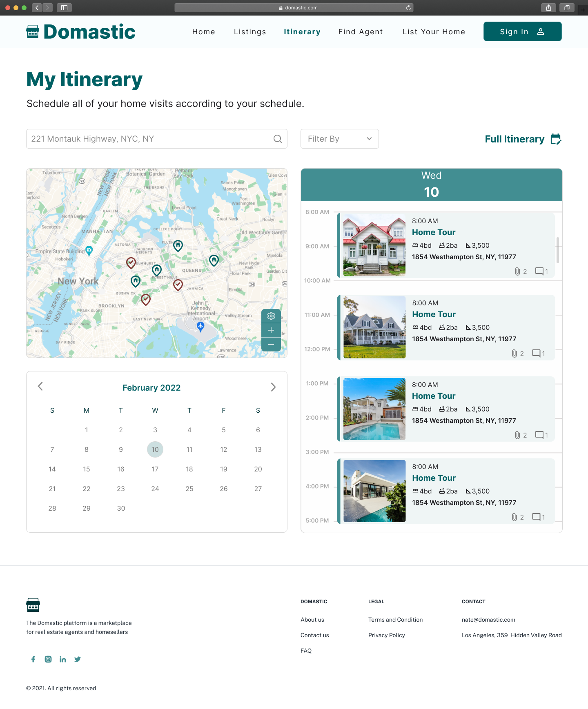Open the Find Agent nav item
588x709 pixels.
[x=361, y=32]
